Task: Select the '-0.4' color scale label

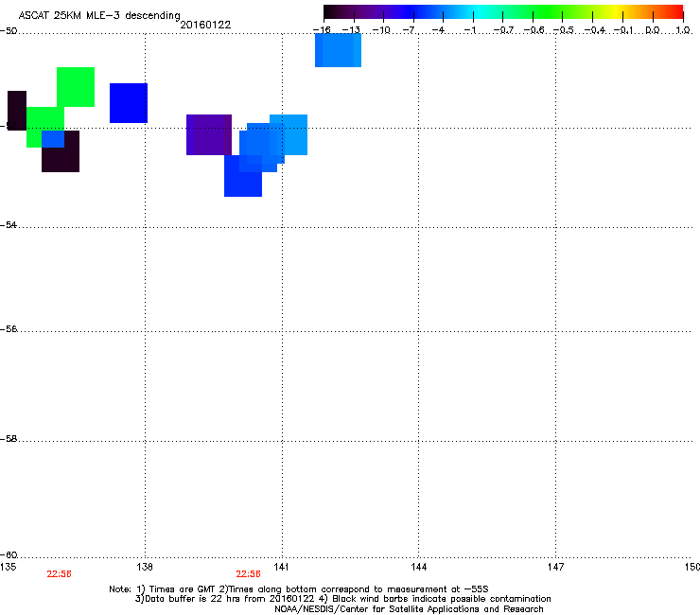Action: pyautogui.click(x=595, y=30)
